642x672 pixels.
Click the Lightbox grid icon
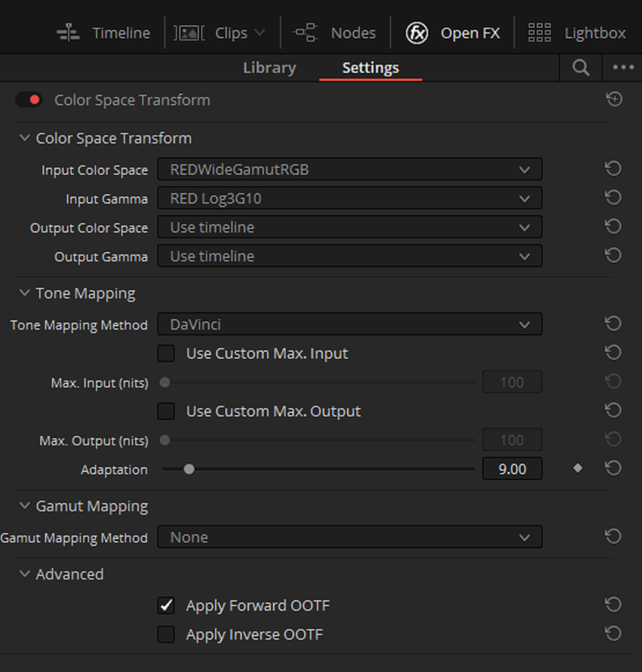click(539, 33)
